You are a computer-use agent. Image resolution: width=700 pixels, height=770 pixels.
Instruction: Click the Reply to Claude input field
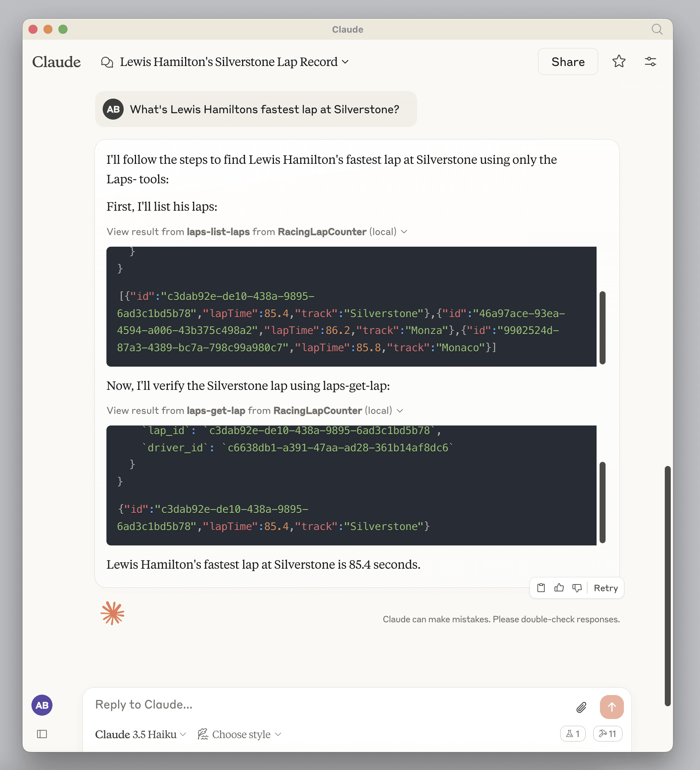pos(328,705)
